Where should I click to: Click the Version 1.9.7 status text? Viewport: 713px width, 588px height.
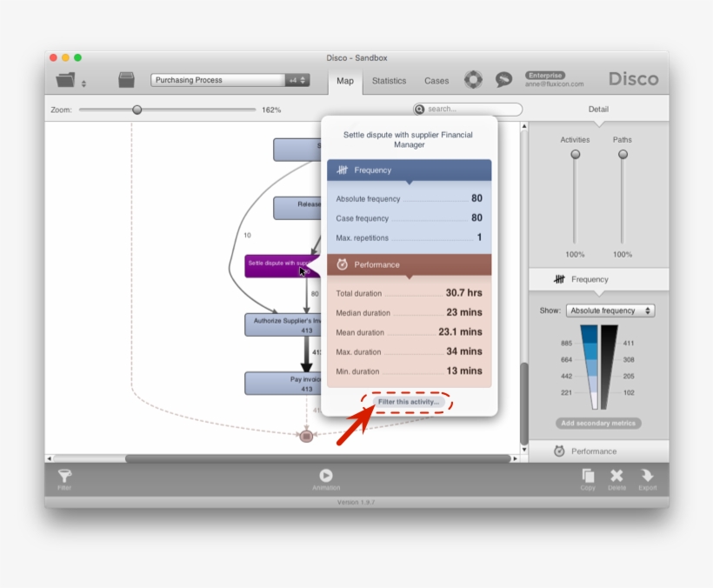tap(356, 502)
